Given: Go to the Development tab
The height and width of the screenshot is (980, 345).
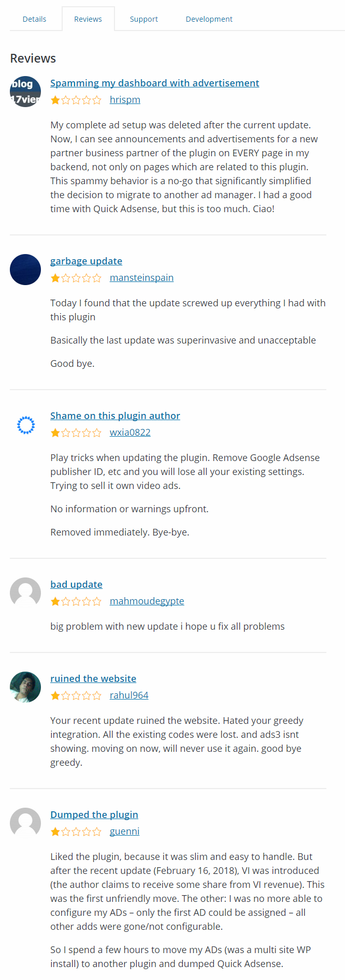Looking at the screenshot, I should pyautogui.click(x=209, y=19).
